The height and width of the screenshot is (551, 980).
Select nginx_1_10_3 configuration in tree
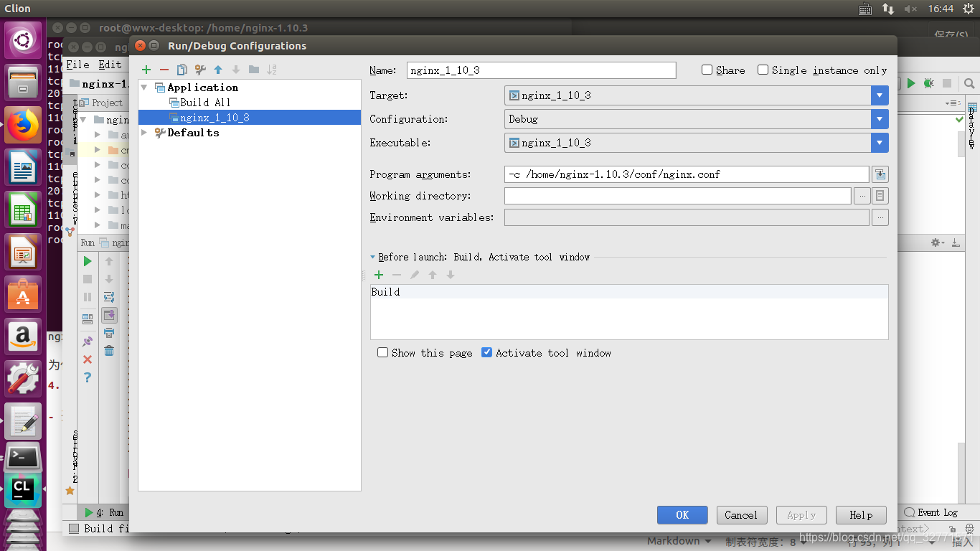(x=250, y=118)
